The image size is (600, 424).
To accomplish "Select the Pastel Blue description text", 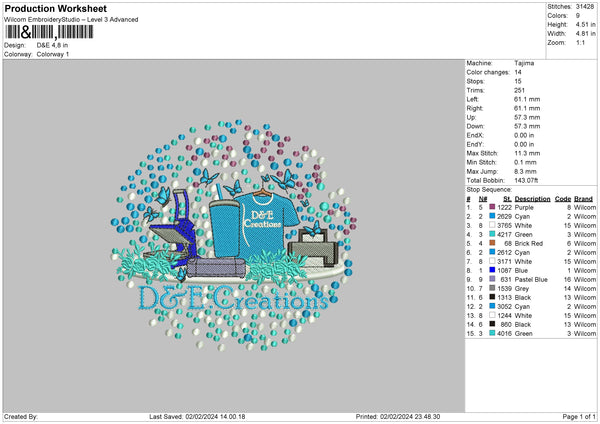I will click(x=531, y=279).
